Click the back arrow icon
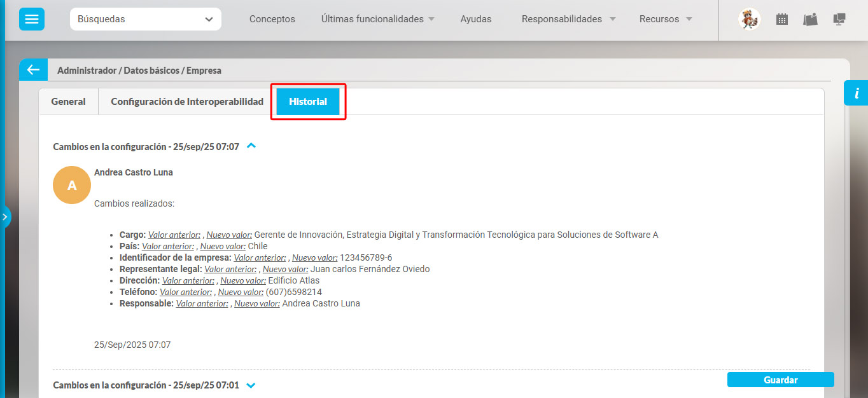Image resolution: width=868 pixels, height=398 pixels. click(33, 70)
